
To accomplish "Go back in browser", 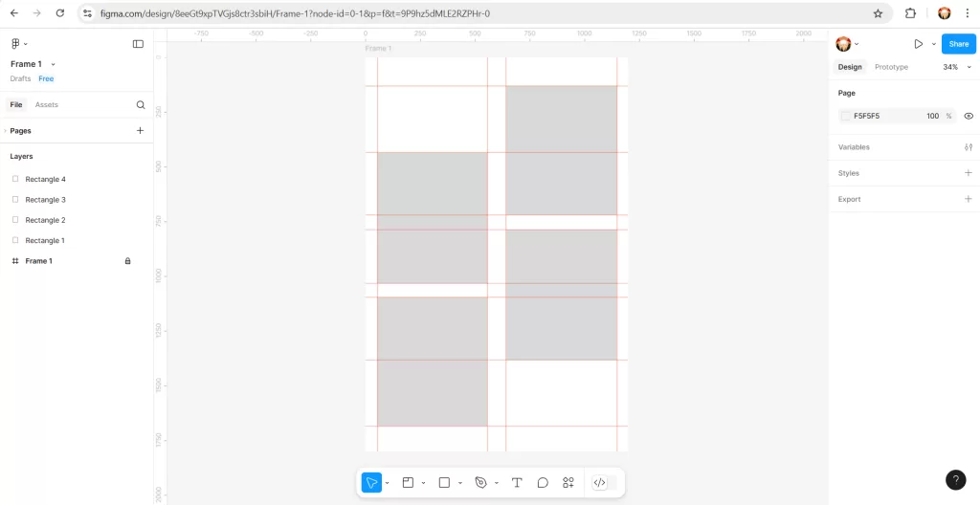I will click(14, 13).
